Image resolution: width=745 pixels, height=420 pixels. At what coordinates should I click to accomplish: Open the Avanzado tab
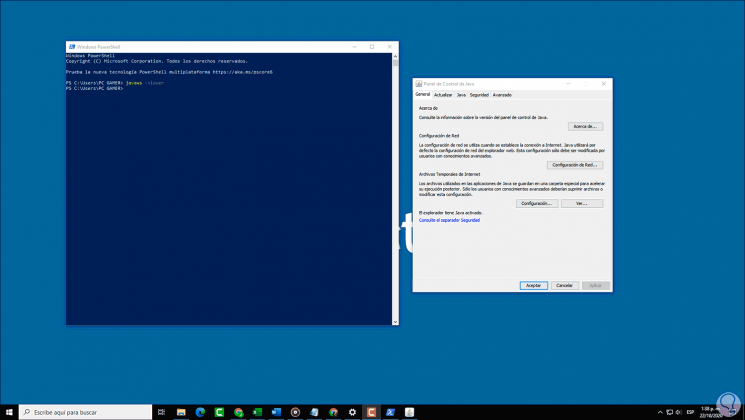[502, 95]
